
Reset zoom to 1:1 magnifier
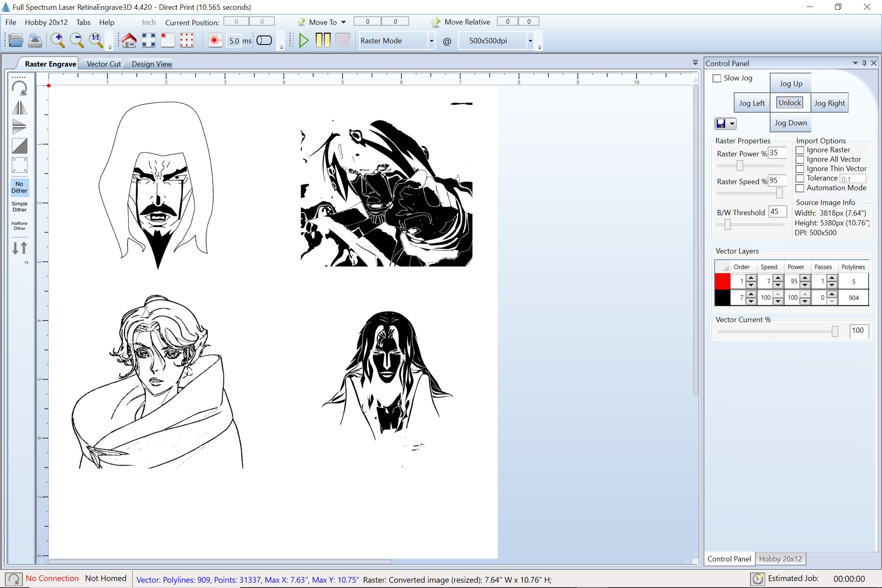(x=96, y=40)
